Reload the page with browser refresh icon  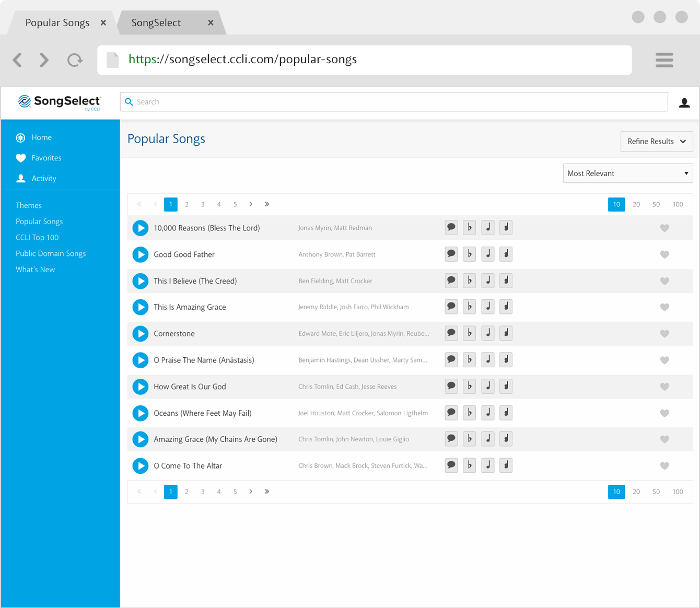pos(75,60)
